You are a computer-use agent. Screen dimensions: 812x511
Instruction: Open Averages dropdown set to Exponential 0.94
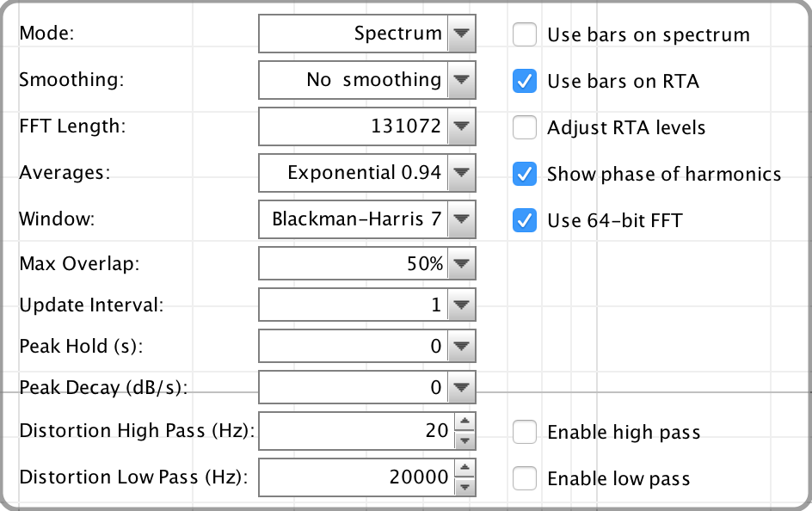[x=366, y=173]
